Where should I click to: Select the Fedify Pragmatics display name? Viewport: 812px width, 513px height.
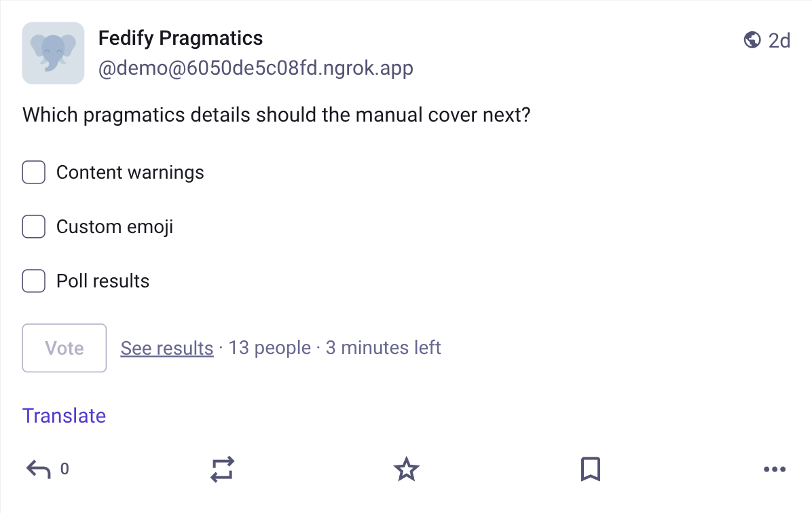181,38
